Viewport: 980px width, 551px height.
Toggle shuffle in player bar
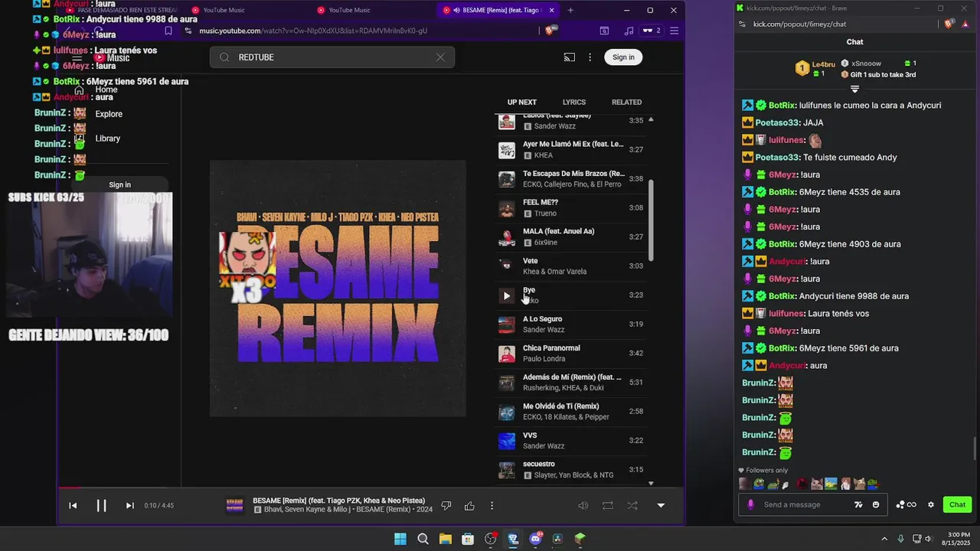(x=632, y=505)
